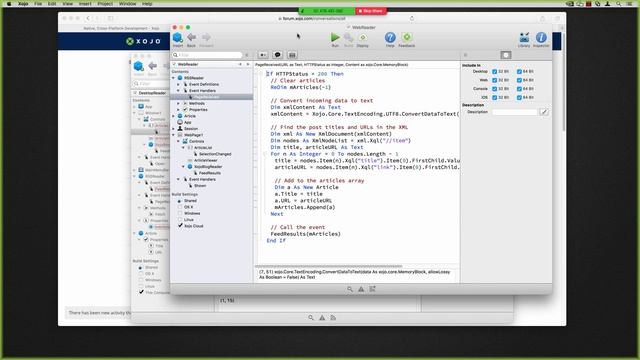Screen dimensions: 640x360
Task: Collapse the XojoBlogReader node
Action: click(x=183, y=167)
